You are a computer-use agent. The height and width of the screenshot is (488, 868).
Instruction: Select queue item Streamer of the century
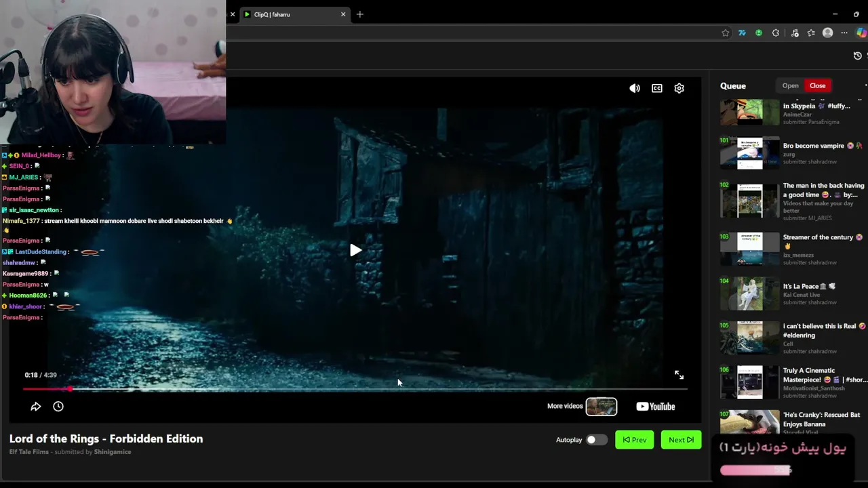click(x=792, y=249)
